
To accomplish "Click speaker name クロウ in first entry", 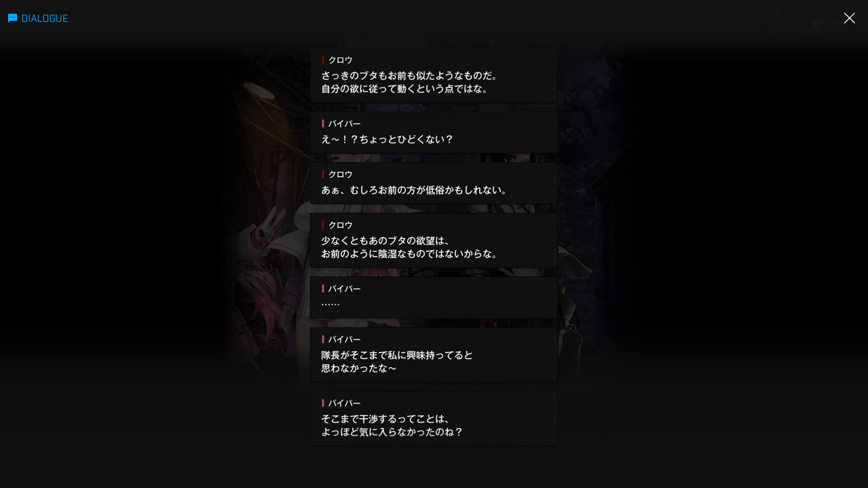I will [x=340, y=60].
